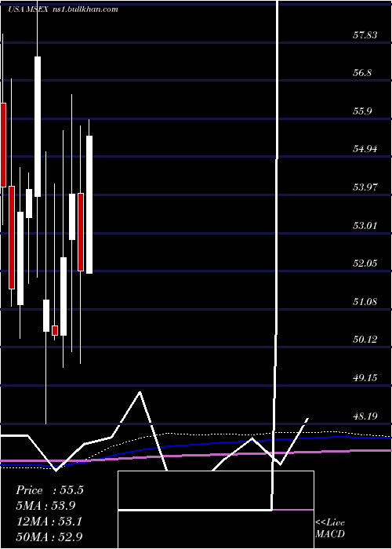Click the 12MA : 53.1 readout

[x=49, y=522]
